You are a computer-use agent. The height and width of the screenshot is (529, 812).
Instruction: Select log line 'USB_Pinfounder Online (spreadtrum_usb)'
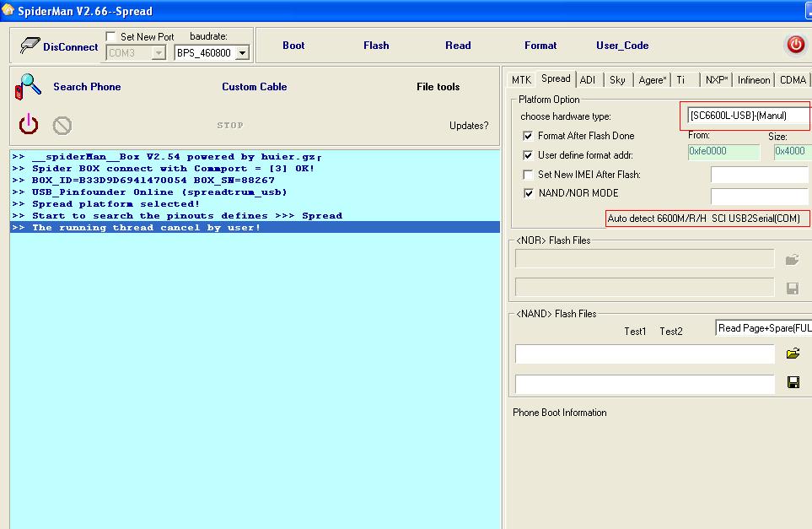click(x=255, y=192)
